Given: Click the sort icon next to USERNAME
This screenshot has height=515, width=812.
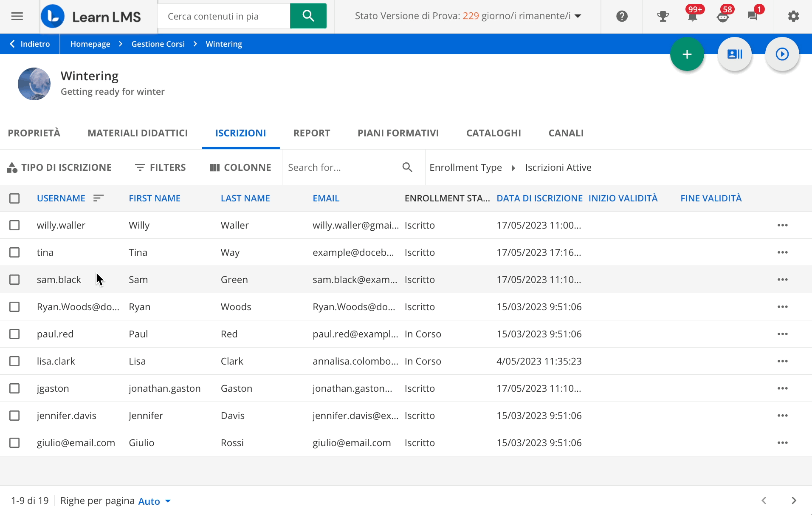Looking at the screenshot, I should point(99,198).
